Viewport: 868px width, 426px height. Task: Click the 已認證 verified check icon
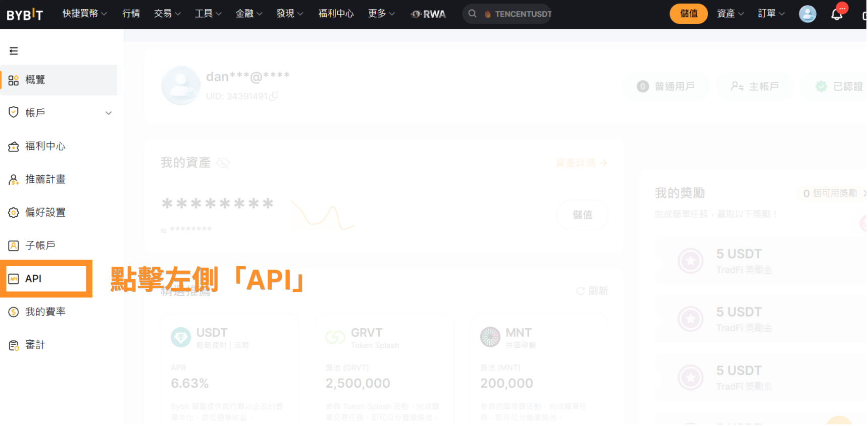click(x=822, y=87)
